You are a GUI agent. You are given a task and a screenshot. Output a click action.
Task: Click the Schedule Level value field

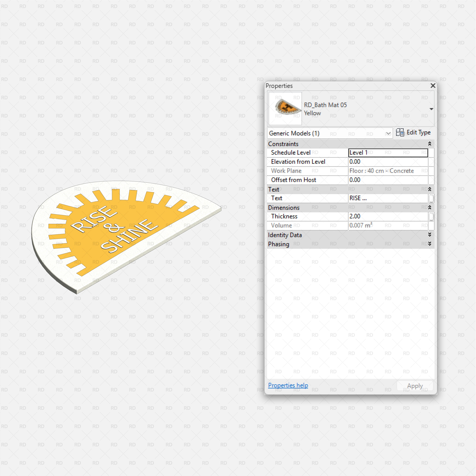pos(388,153)
